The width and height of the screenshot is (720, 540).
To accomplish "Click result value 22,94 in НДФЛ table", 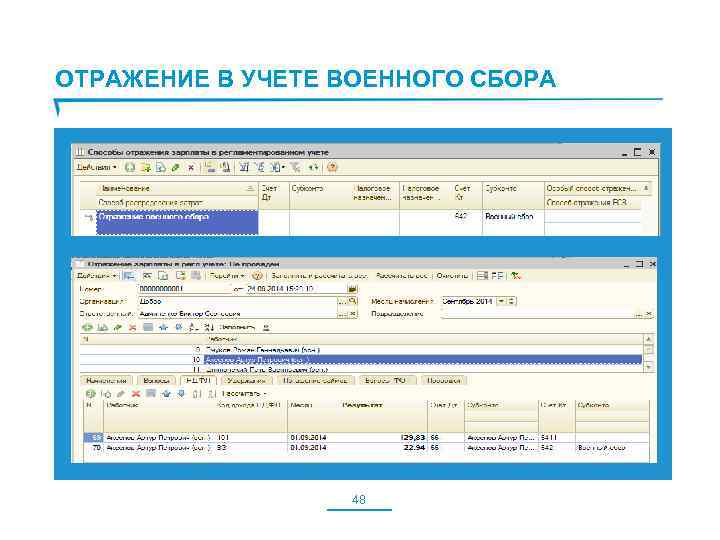I will point(414,447).
